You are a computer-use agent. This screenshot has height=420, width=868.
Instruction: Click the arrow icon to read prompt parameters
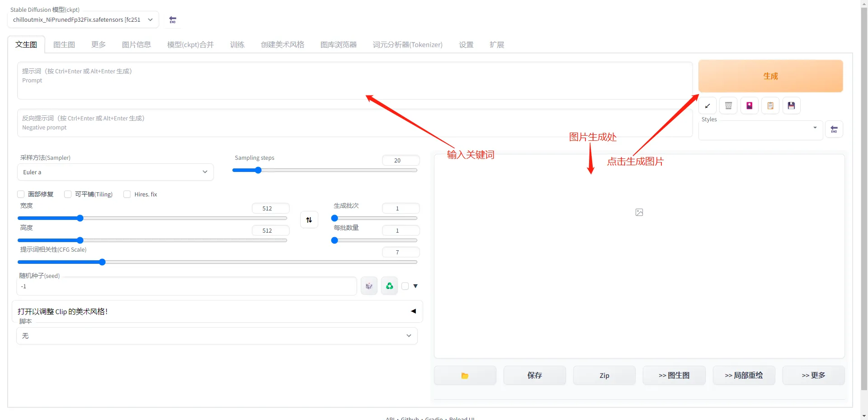coord(708,106)
